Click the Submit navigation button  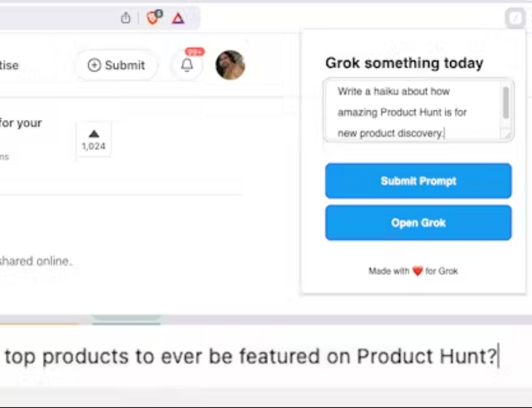(x=116, y=65)
